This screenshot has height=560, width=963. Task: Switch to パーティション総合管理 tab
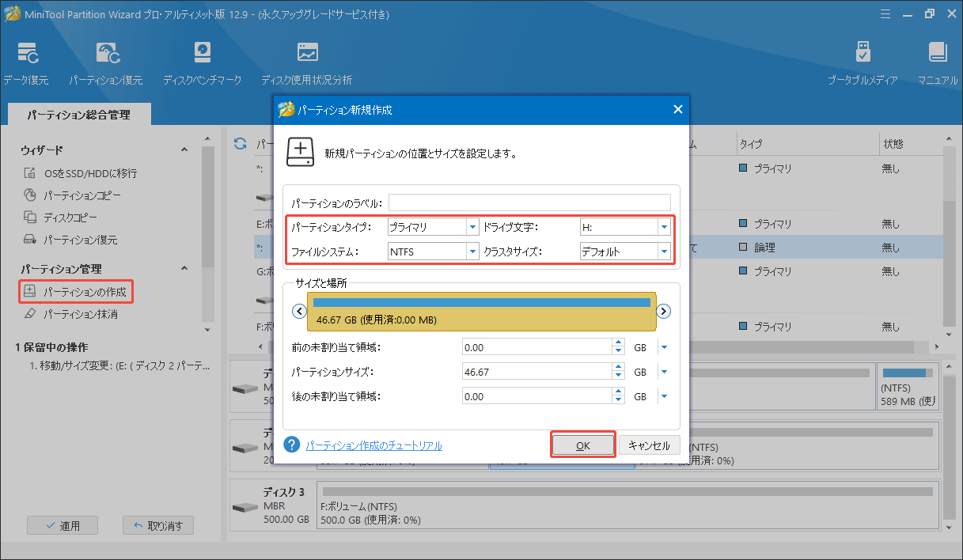(x=78, y=115)
